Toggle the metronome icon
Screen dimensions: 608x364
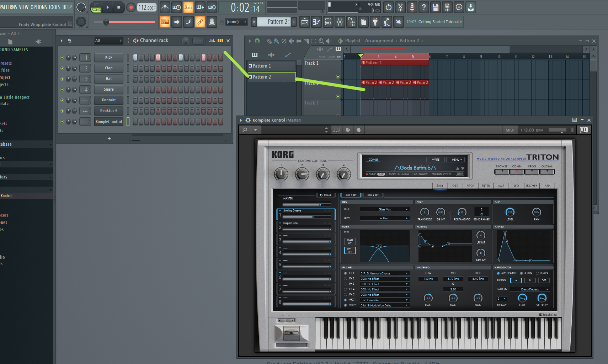pos(165,7)
